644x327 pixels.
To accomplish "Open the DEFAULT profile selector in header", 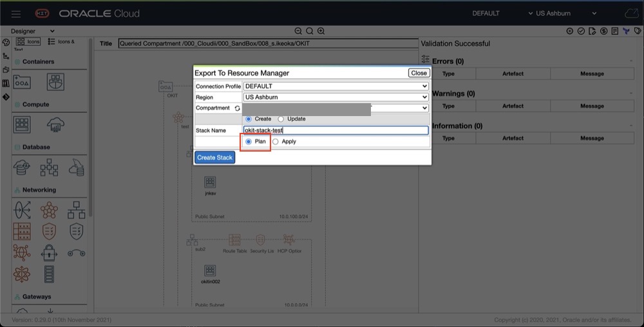I will pos(503,14).
